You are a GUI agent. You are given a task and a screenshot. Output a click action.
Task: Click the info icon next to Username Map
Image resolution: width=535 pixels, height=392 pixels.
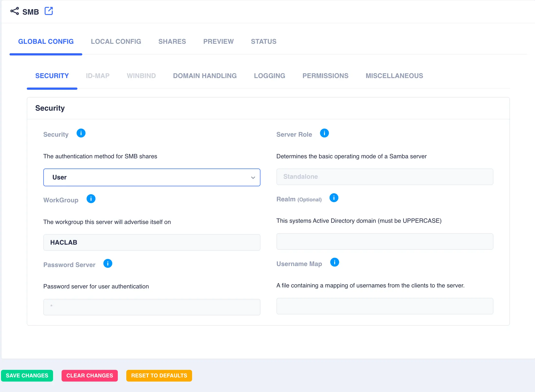(335, 262)
